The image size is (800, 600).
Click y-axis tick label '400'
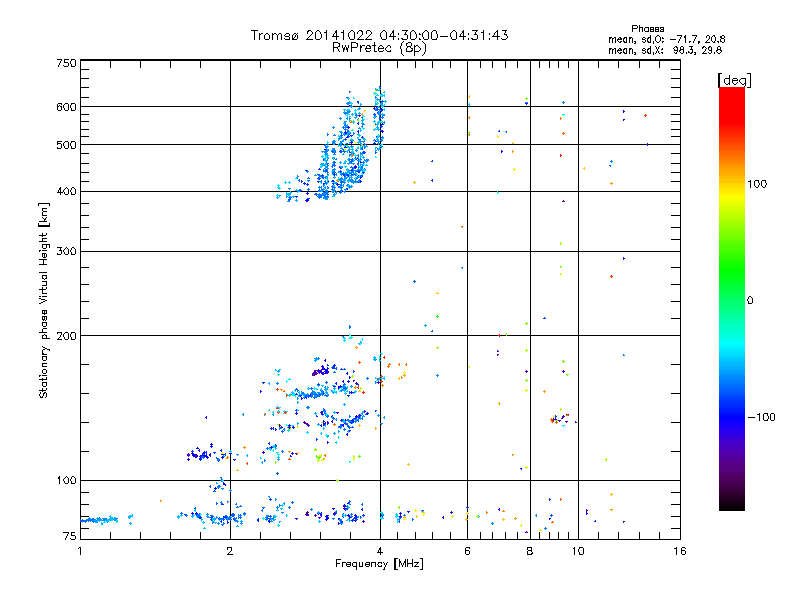[x=66, y=192]
